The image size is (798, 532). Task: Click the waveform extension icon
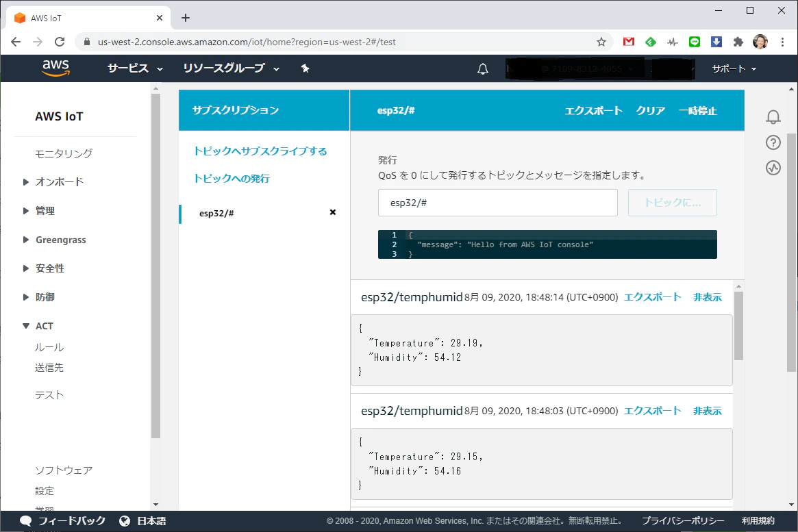click(672, 42)
